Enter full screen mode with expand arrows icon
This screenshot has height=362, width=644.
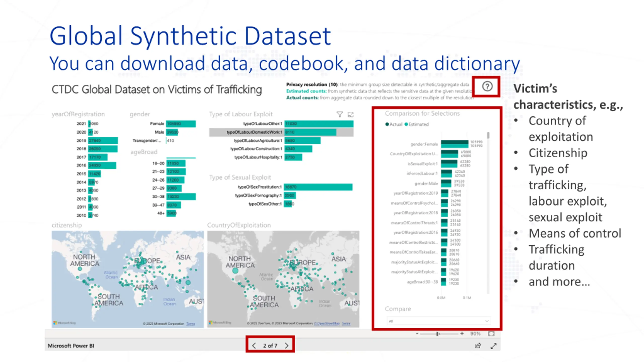(494, 346)
